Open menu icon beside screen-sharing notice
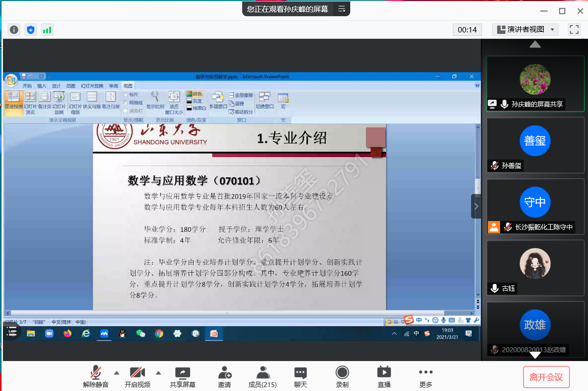The height and width of the screenshot is (391, 588). click(342, 9)
